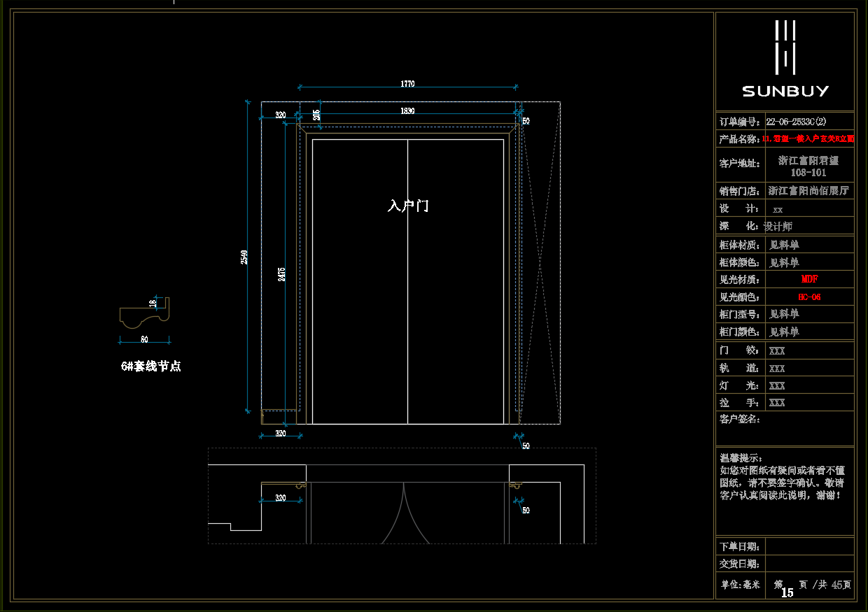Select the order number 22-06-2533C(2)
Viewport: 868px width, 612px height.
click(x=796, y=121)
